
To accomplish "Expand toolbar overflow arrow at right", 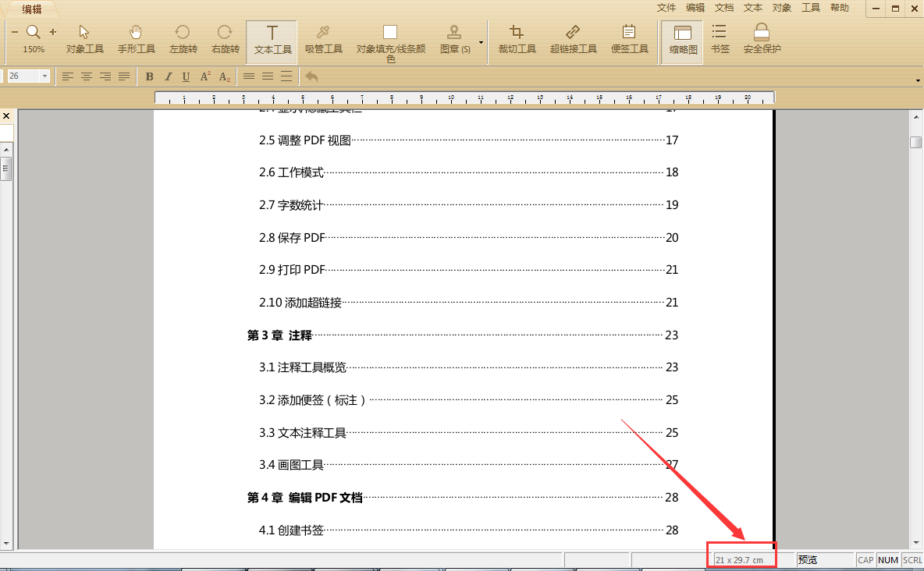I will [918, 80].
